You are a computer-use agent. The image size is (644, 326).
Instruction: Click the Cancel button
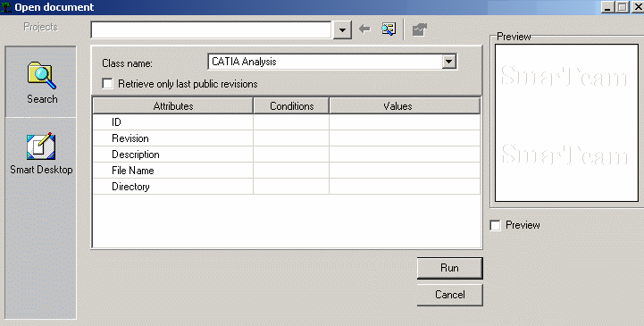pyautogui.click(x=450, y=295)
